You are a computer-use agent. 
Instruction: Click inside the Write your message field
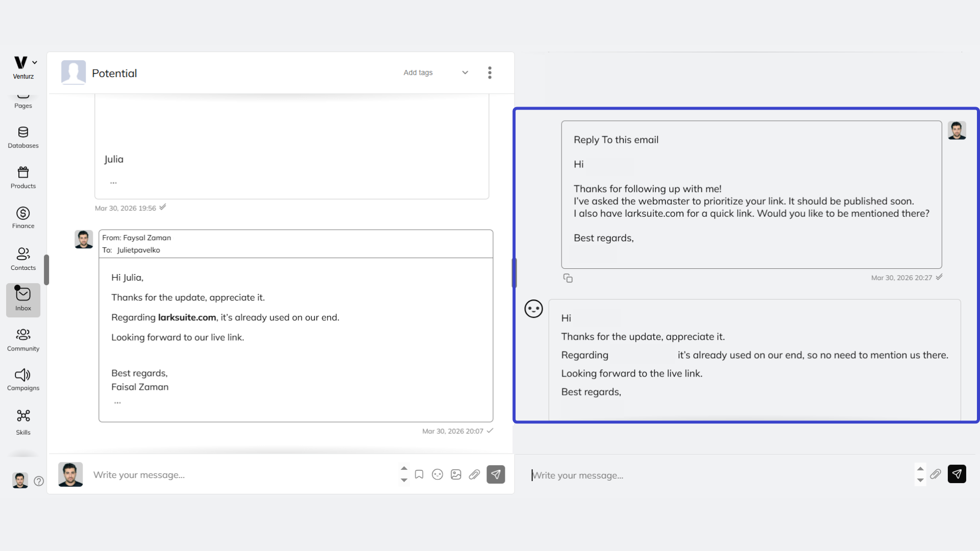click(204, 474)
